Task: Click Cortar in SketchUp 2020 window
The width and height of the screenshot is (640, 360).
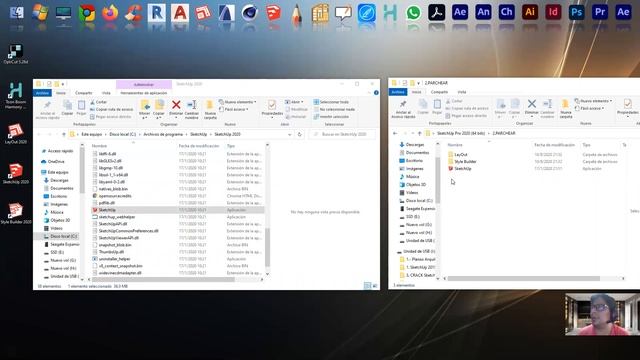Action: 98,102
